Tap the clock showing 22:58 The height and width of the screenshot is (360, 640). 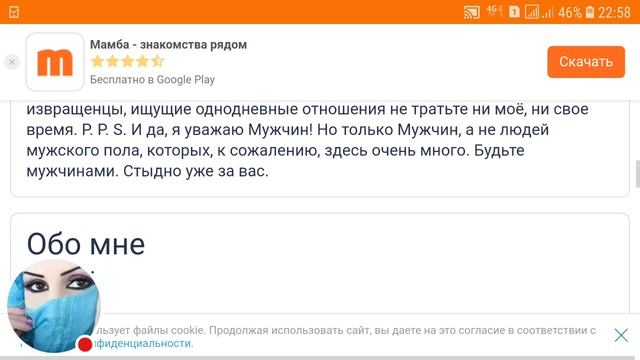click(x=614, y=12)
